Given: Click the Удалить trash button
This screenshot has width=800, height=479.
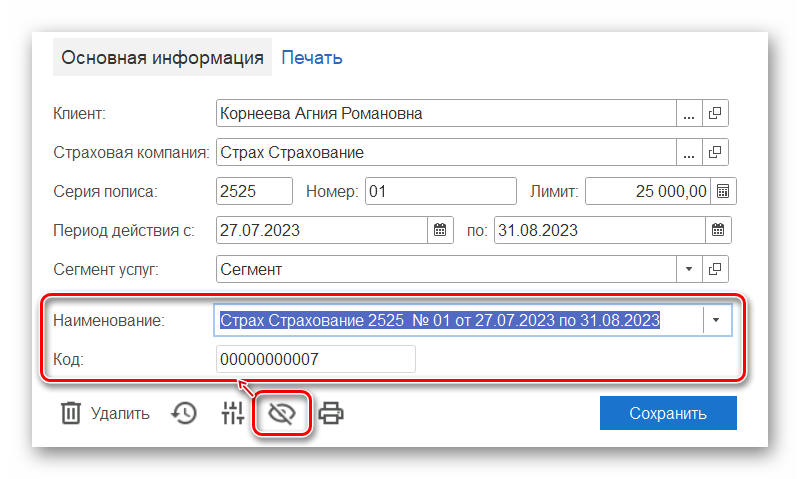Looking at the screenshot, I should pos(105,413).
